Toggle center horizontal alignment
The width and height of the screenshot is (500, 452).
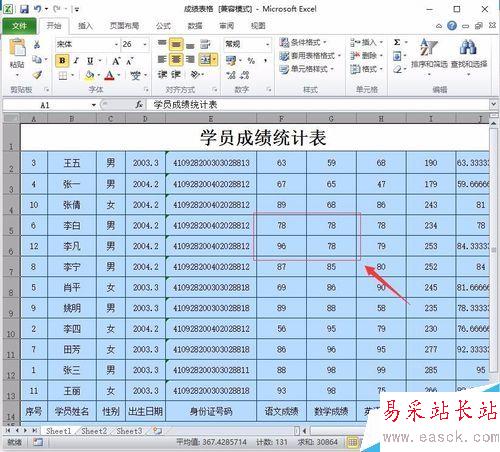[x=176, y=60]
